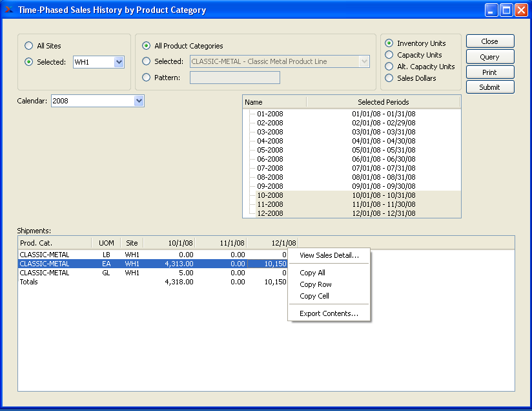The image size is (532, 411).
Task: Minimize the Time-Phased Sales History window
Action: pyautogui.click(x=492, y=10)
